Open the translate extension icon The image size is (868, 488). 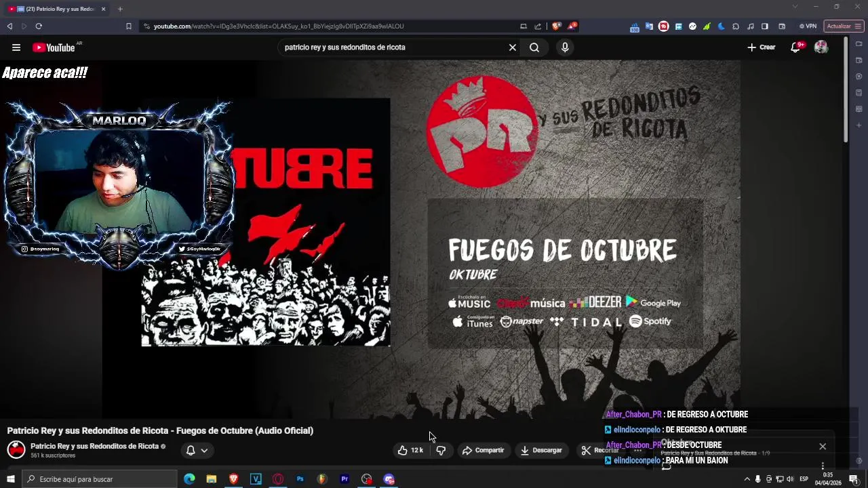pyautogui.click(x=649, y=26)
